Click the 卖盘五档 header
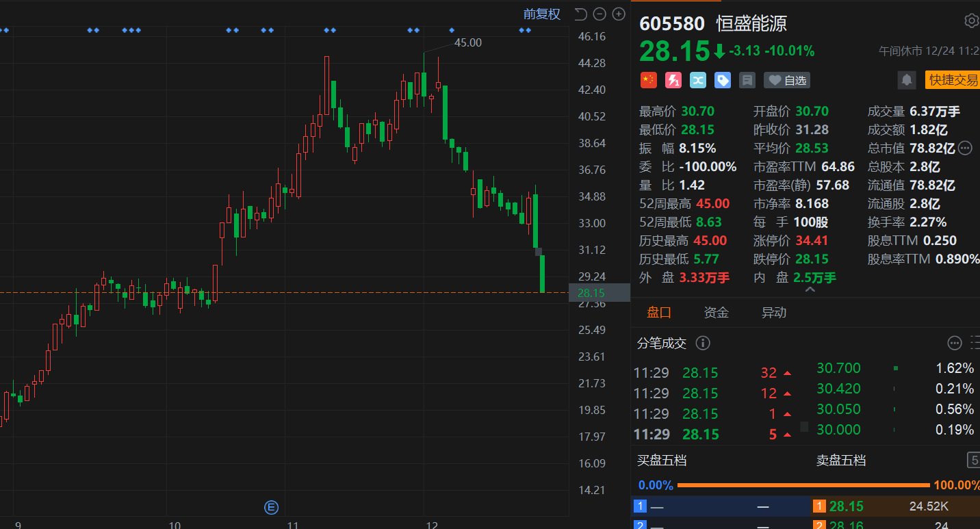This screenshot has width=980, height=529. [841, 460]
